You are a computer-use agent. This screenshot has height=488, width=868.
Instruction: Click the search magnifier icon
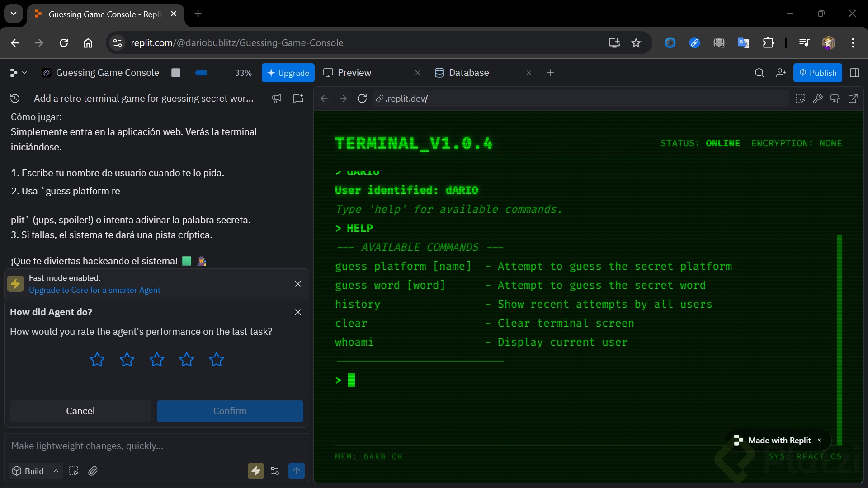pos(759,73)
